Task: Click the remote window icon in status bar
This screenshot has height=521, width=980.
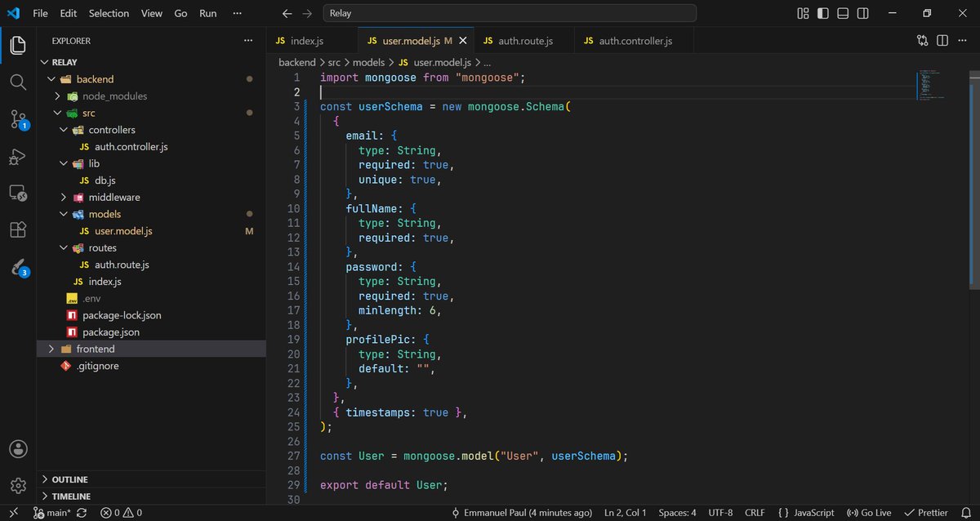Action: click(x=14, y=513)
